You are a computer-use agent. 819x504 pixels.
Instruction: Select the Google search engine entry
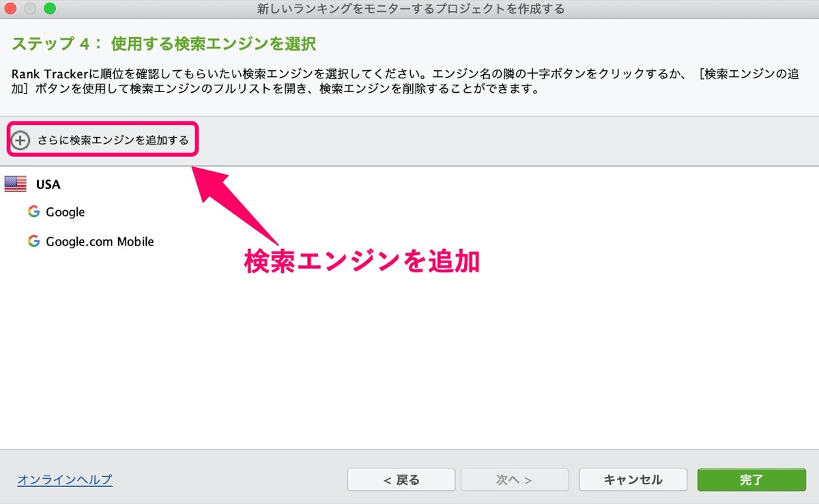click(66, 212)
